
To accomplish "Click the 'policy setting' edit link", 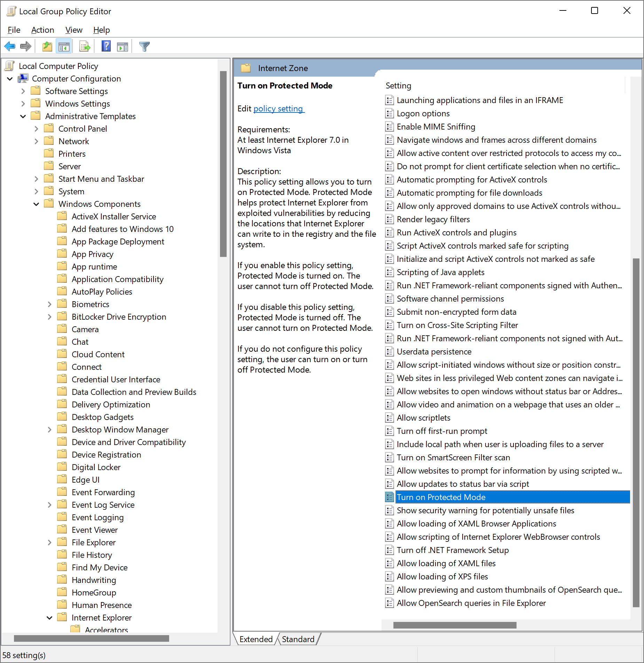I will (x=278, y=109).
